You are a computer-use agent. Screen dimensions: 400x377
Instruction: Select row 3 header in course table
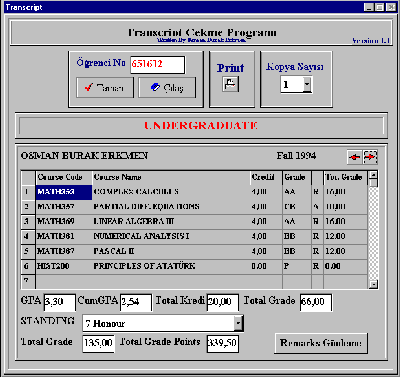[27, 222]
